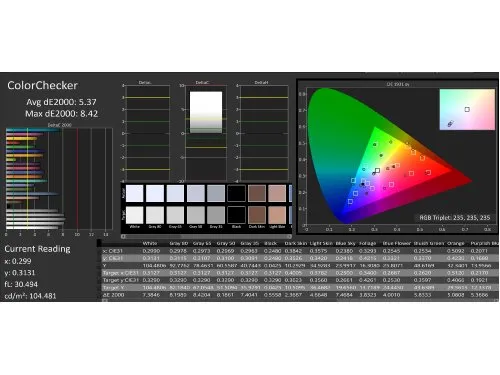Screen dimensions: 500x375
Task: Click the actual Gray 80 swatch
Action: coord(155,194)
